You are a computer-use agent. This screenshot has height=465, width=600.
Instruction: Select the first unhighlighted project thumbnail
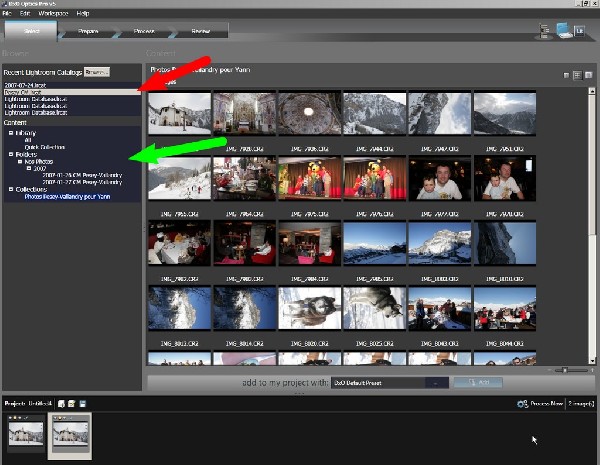(x=26, y=434)
